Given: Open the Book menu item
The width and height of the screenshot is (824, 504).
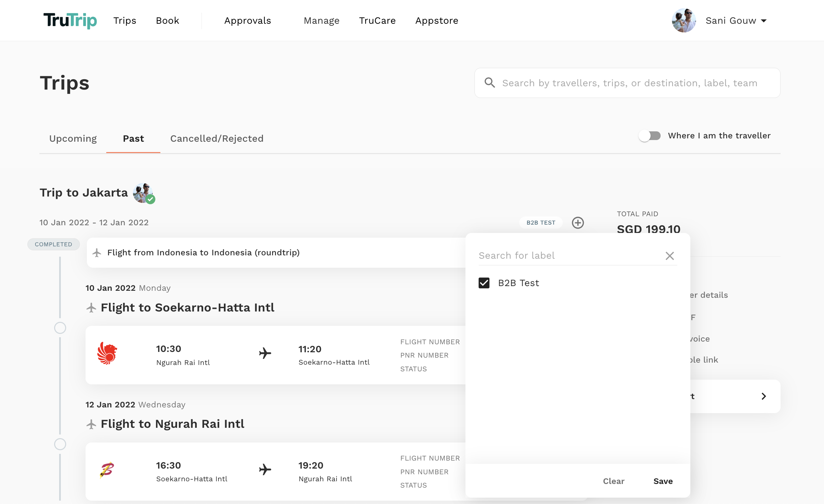Looking at the screenshot, I should click(167, 21).
